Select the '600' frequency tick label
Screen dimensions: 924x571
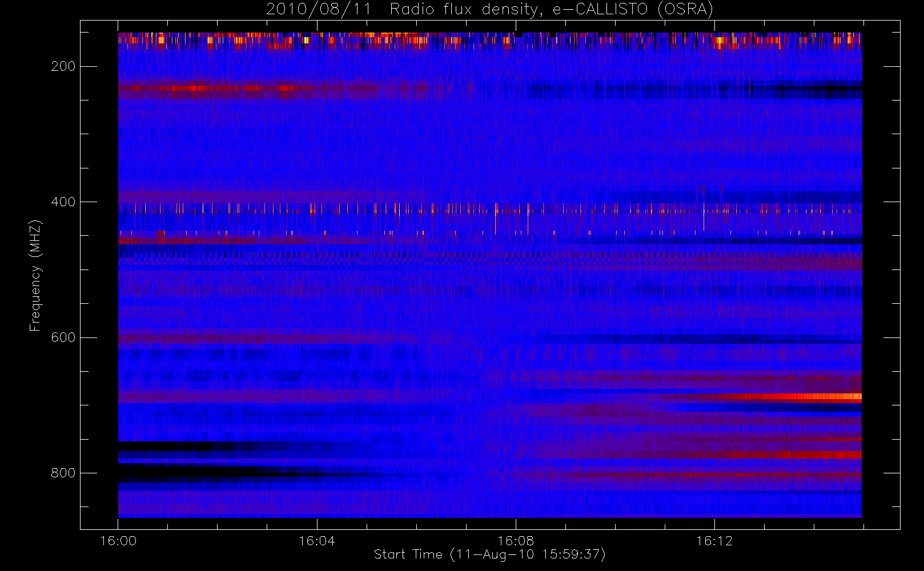point(63,337)
